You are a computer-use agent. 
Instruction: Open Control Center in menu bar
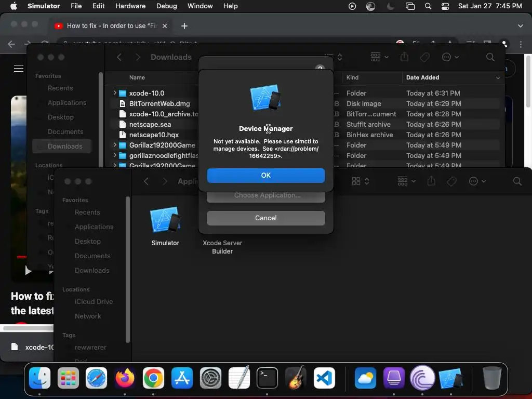[x=445, y=6]
